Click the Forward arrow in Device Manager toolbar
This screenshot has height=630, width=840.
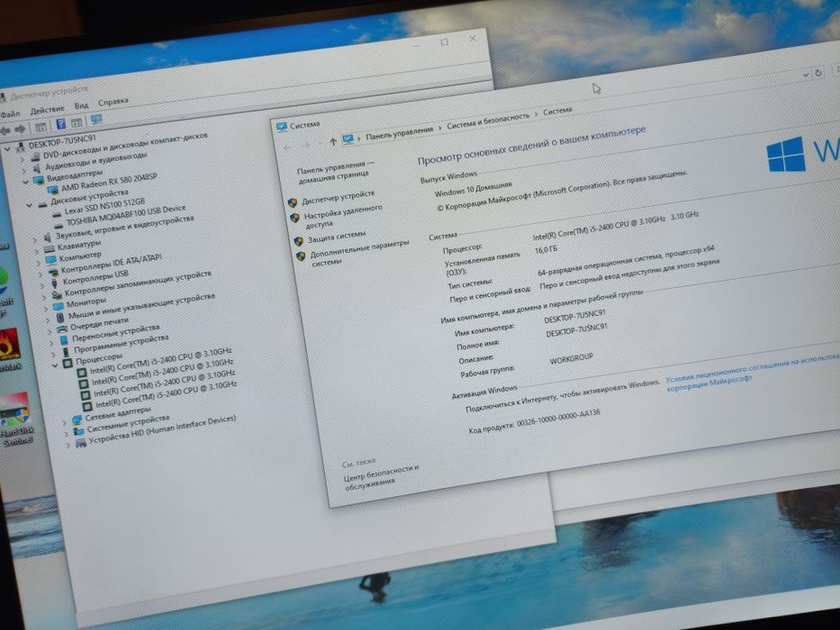coord(20,129)
